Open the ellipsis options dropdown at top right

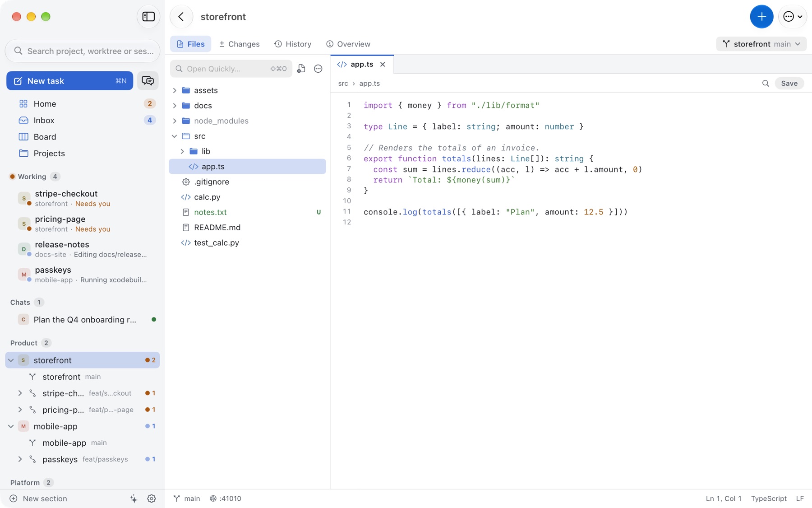(793, 17)
